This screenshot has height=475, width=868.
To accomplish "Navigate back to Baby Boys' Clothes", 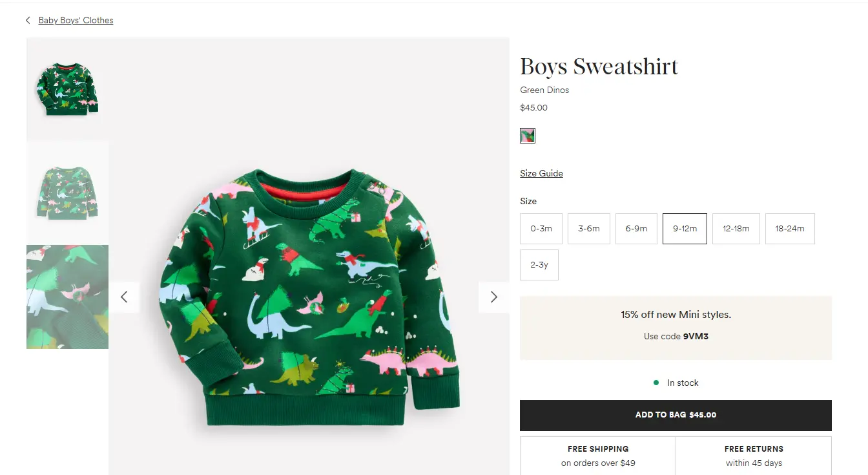I will coord(76,20).
